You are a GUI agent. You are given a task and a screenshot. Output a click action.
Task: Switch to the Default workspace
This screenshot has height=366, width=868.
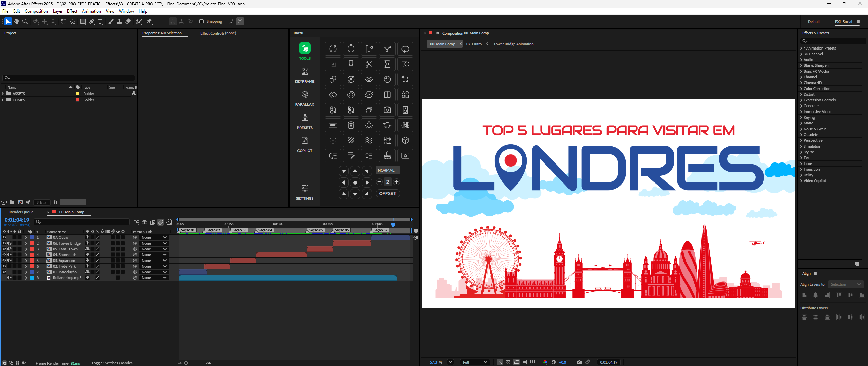coord(814,21)
